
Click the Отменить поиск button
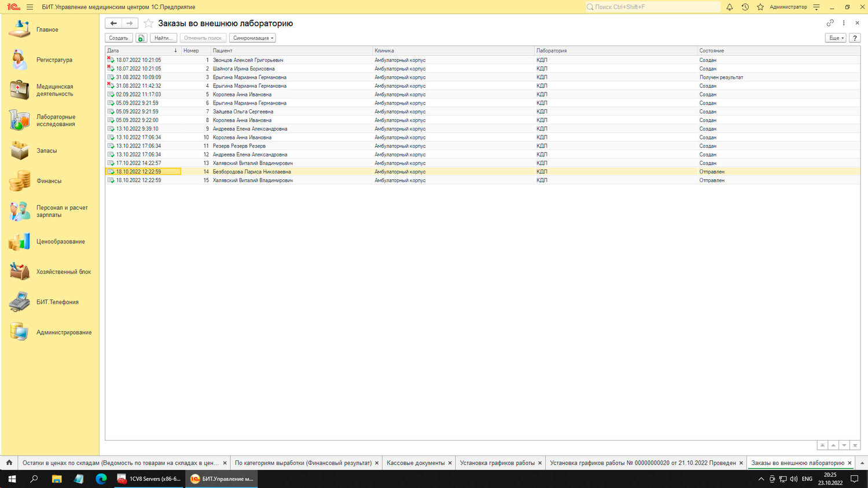click(x=203, y=38)
